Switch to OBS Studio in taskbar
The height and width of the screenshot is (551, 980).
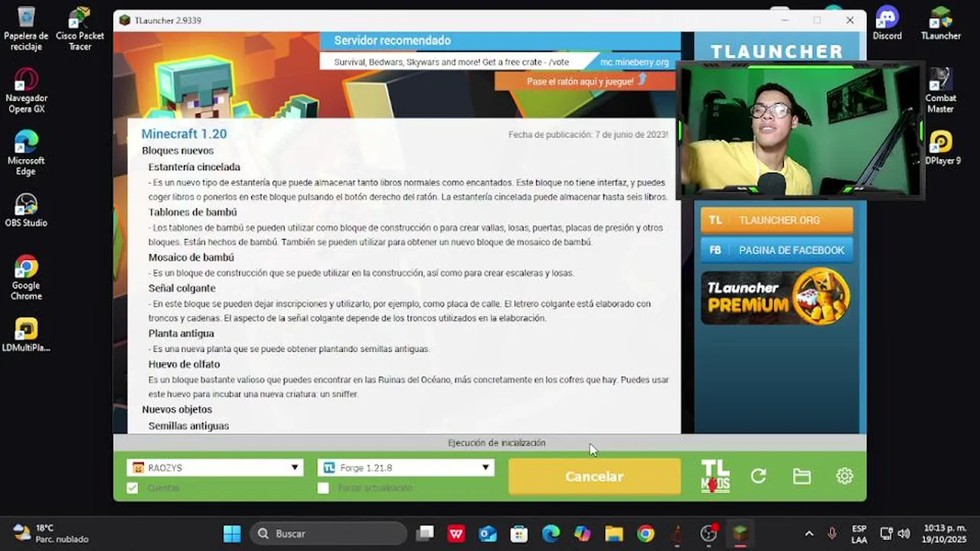coord(709,533)
